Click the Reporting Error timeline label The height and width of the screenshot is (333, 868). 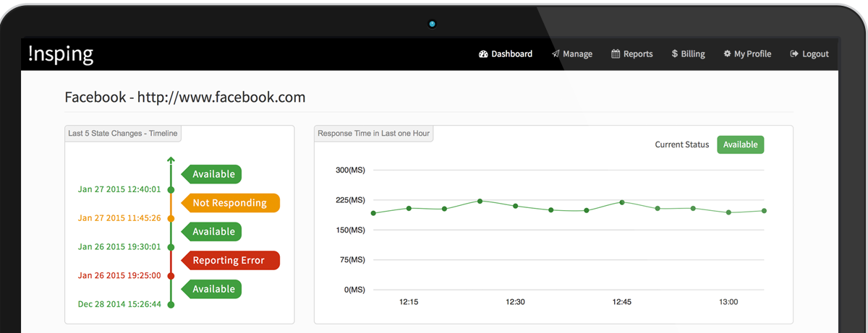tap(229, 261)
